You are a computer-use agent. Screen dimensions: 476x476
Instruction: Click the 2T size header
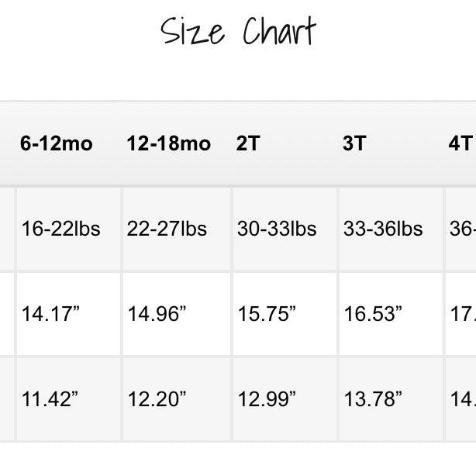point(248,143)
